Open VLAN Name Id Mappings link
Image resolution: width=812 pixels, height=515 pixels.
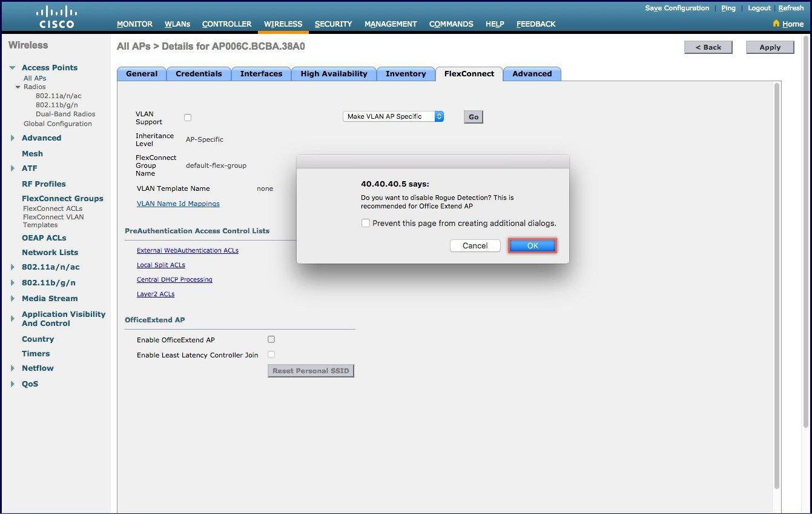click(x=178, y=204)
